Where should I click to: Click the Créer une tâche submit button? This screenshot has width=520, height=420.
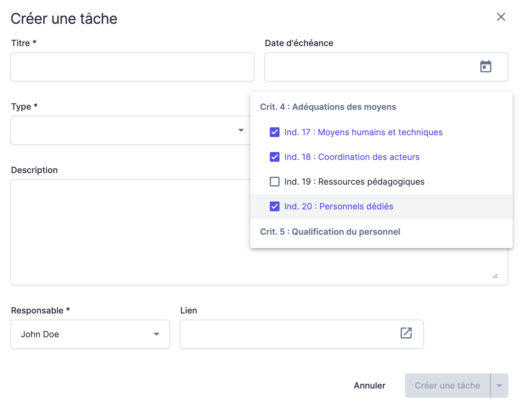(447, 386)
